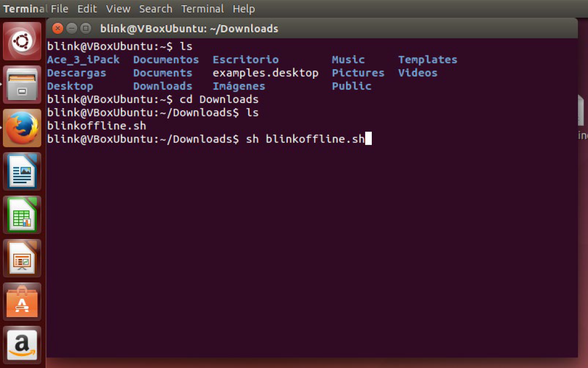The height and width of the screenshot is (368, 588).
Task: Open the View menu
Action: [x=118, y=9]
